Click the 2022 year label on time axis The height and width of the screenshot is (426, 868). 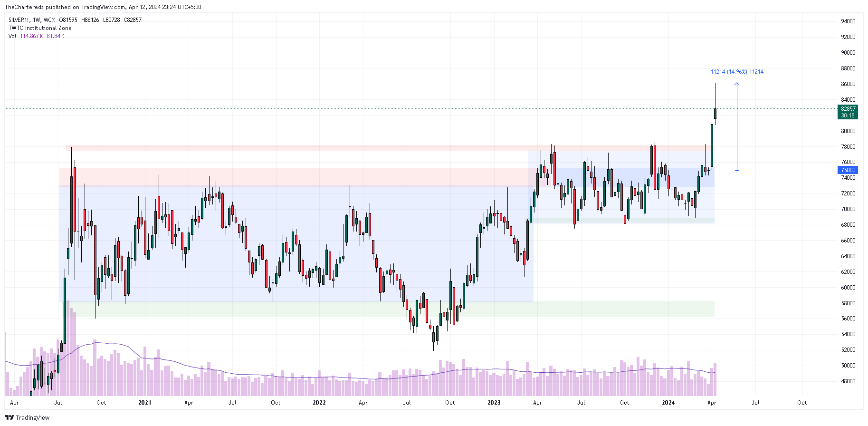pyautogui.click(x=319, y=403)
